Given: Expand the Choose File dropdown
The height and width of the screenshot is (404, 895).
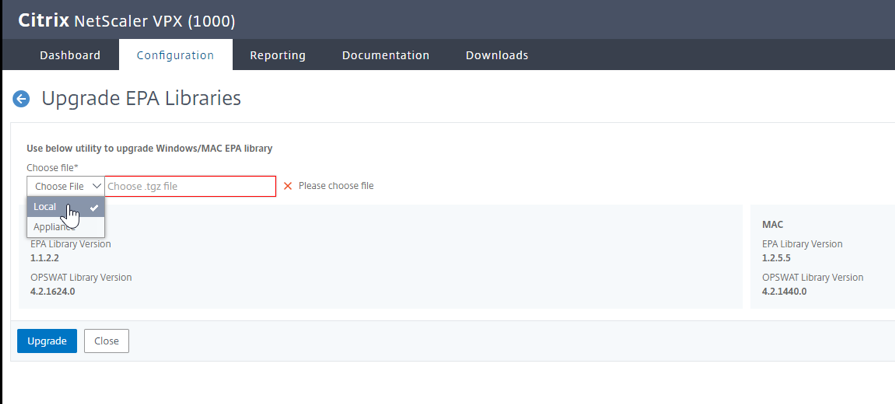Looking at the screenshot, I should [66, 186].
